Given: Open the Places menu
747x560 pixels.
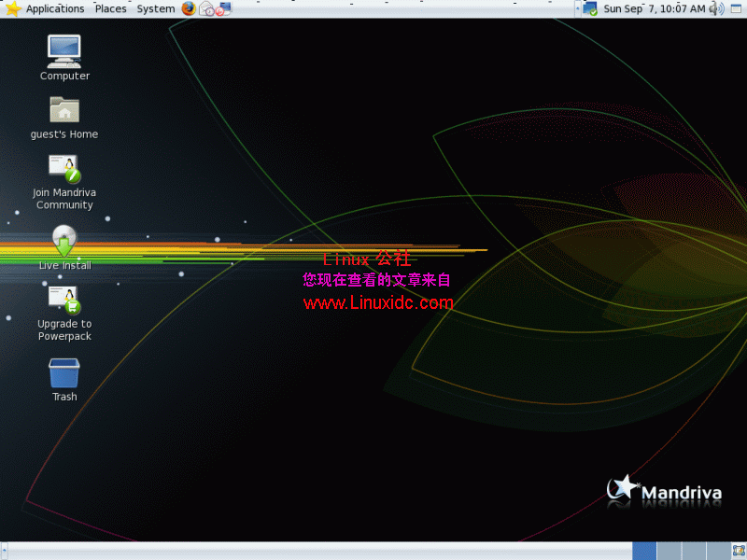Looking at the screenshot, I should point(110,8).
